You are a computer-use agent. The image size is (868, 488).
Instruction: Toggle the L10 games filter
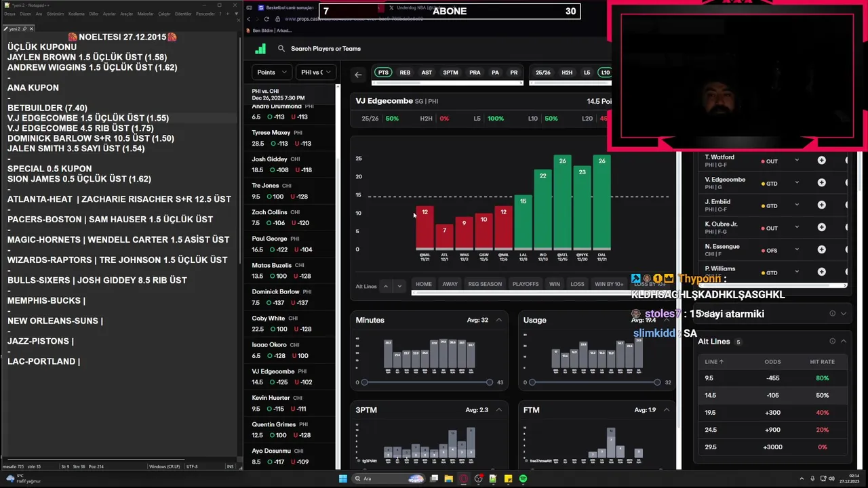[x=605, y=73]
